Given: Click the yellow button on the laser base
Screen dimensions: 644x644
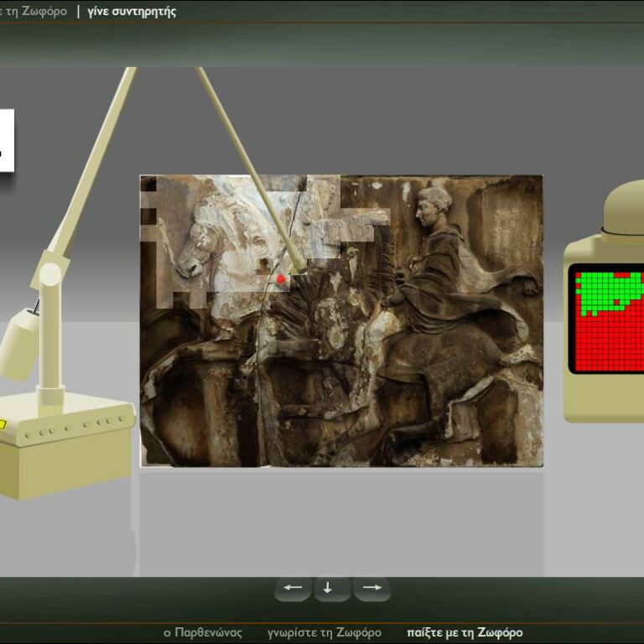Looking at the screenshot, I should (3, 424).
